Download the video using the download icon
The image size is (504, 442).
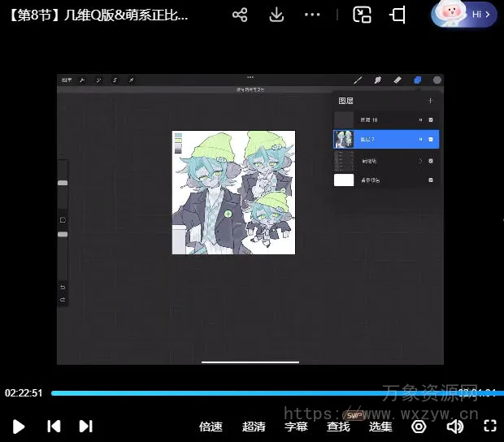[276, 15]
